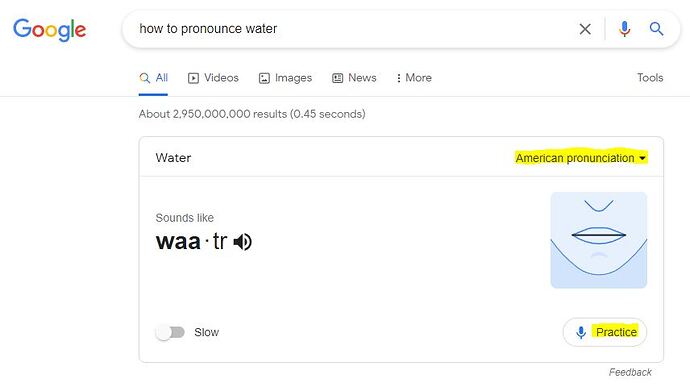Click the microphone icon in the Practice button
This screenshot has width=690, height=386.
[581, 332]
